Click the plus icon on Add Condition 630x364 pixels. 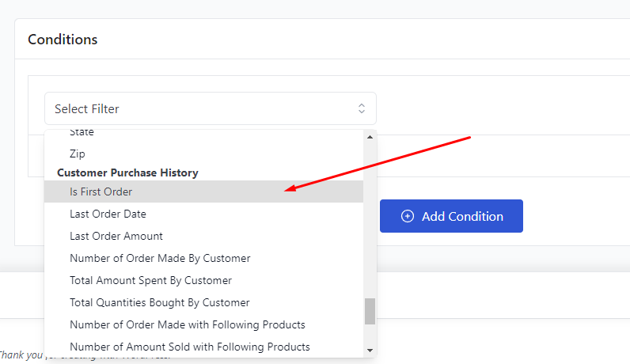[408, 216]
